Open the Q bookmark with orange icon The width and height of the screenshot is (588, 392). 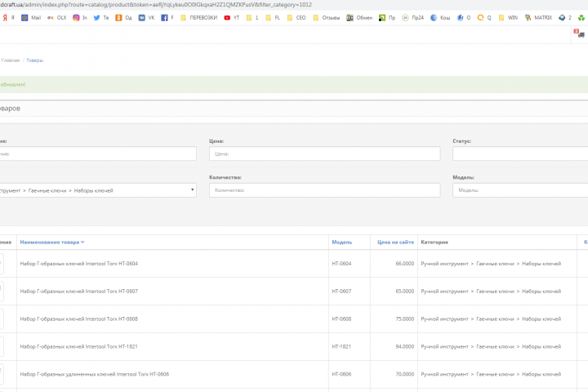pos(484,18)
